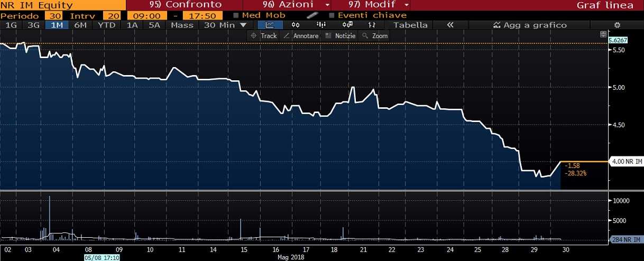Click the NR IM Equity ticker field

point(63,5)
